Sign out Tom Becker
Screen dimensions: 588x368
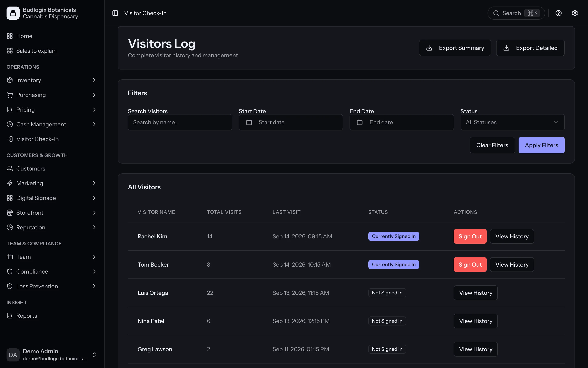tap(470, 265)
